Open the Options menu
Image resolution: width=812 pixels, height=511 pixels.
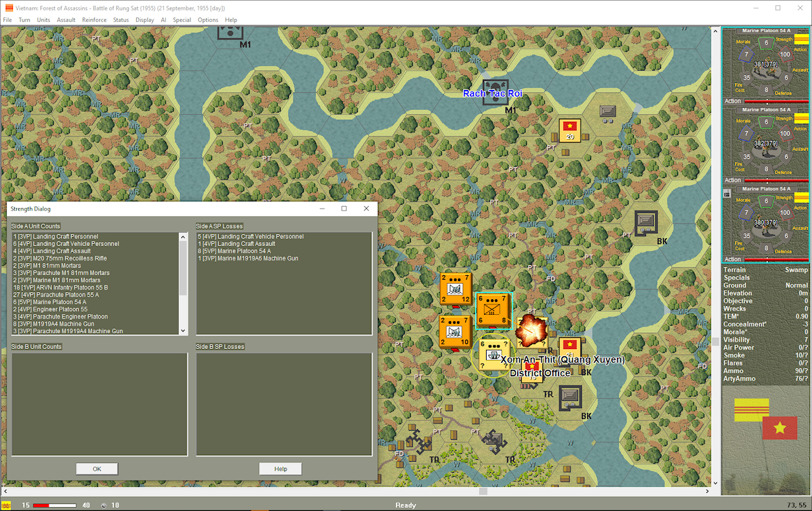tap(208, 20)
